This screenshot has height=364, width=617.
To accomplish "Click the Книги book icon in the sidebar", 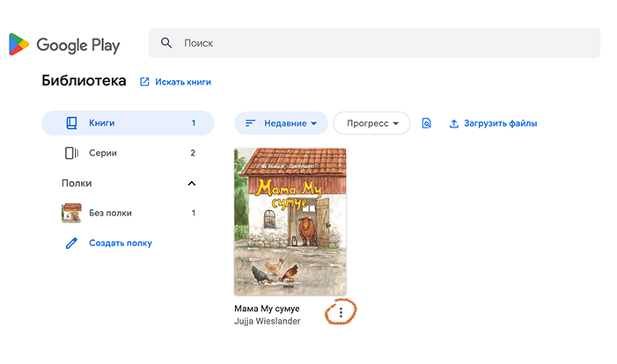I will (71, 123).
